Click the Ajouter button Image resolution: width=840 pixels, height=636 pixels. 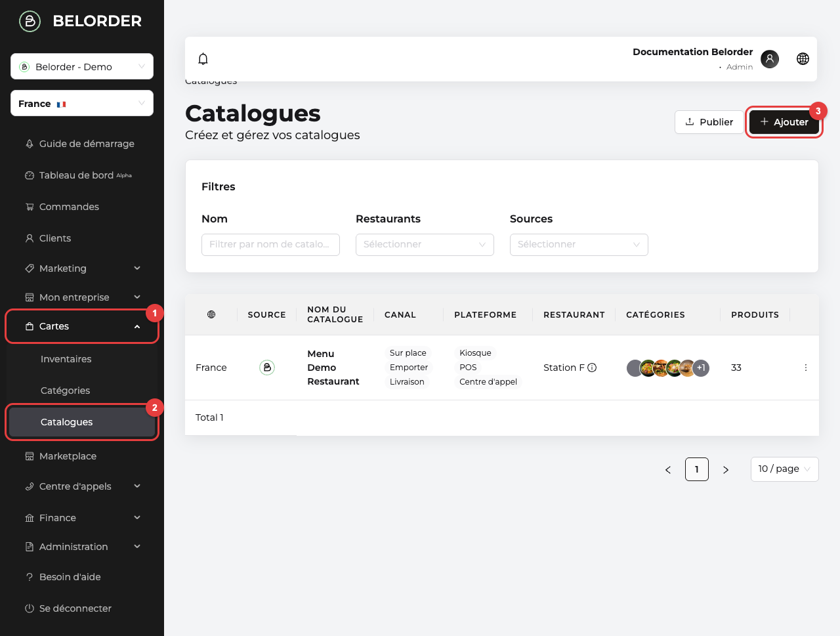[784, 122]
